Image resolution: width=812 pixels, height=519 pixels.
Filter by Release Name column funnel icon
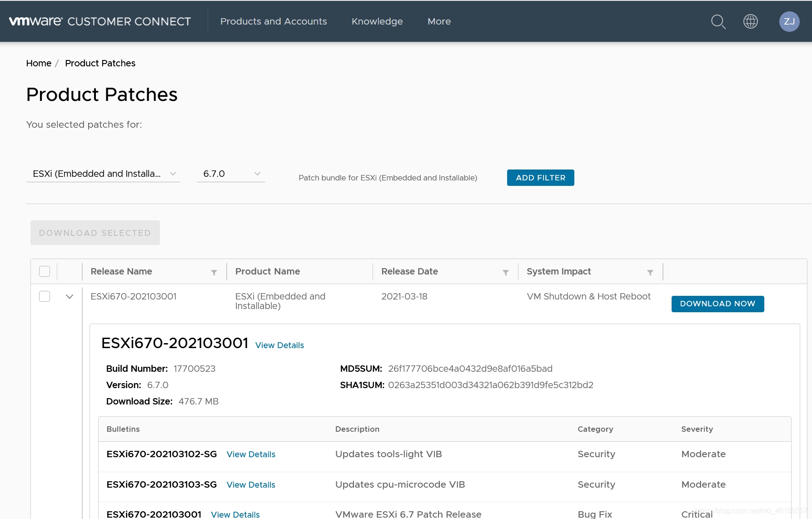point(214,272)
